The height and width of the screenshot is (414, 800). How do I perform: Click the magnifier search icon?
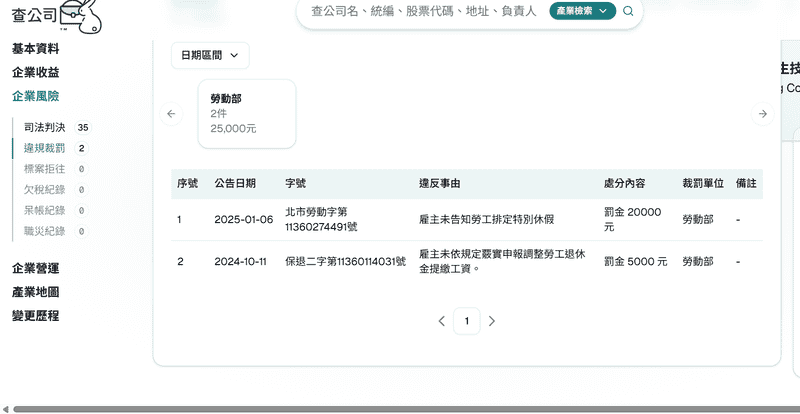(628, 12)
